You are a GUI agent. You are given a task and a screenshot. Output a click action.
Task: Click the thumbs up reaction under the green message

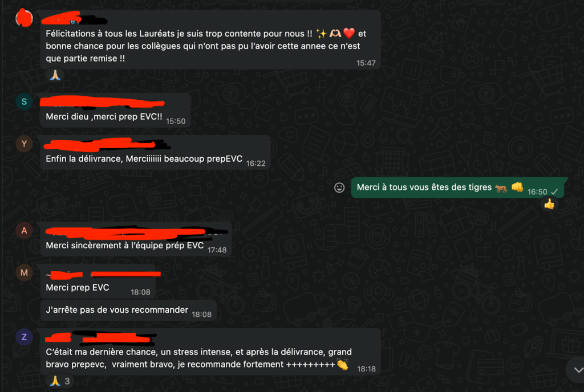click(549, 204)
